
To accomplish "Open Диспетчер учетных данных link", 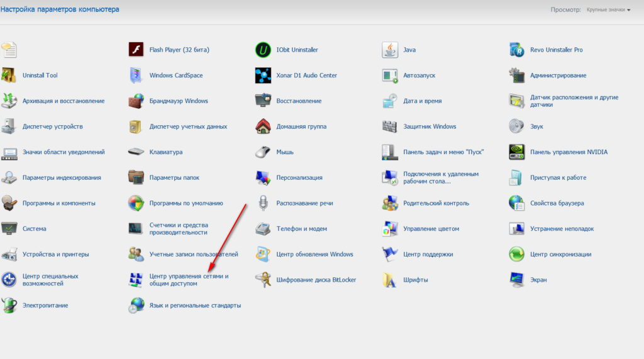I will (x=188, y=126).
